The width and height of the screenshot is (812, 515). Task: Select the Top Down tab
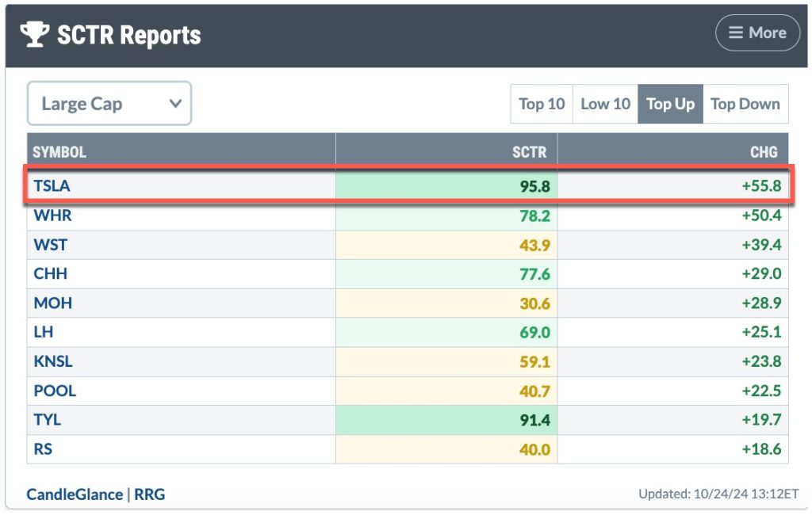(x=745, y=104)
